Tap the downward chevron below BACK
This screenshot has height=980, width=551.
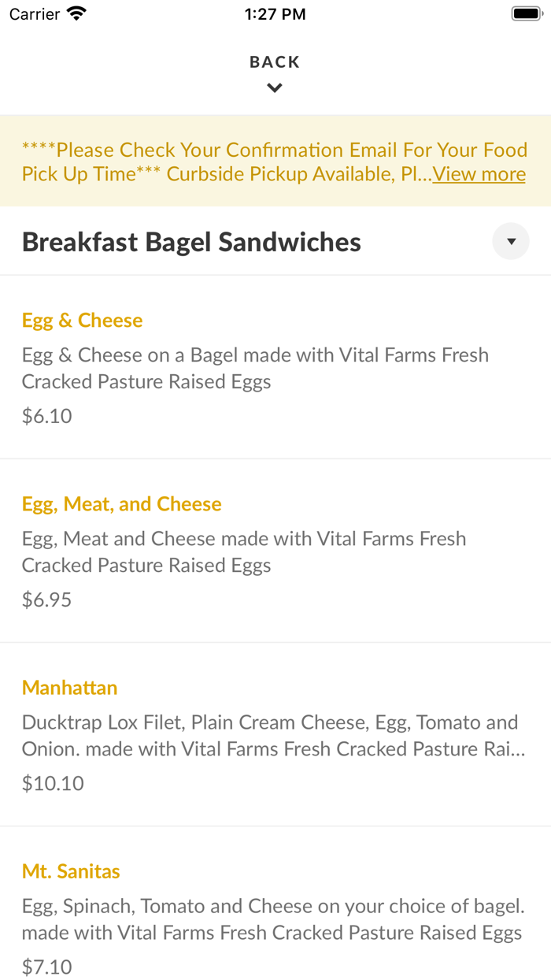tap(274, 87)
